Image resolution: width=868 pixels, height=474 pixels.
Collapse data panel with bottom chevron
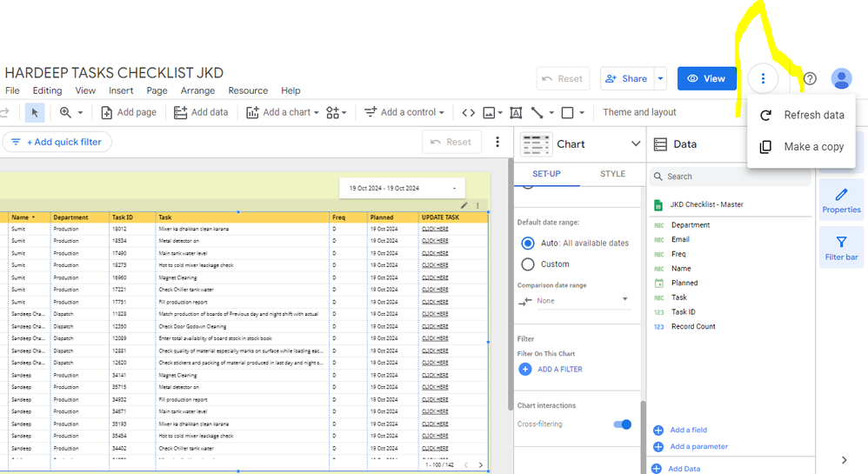tap(844, 460)
